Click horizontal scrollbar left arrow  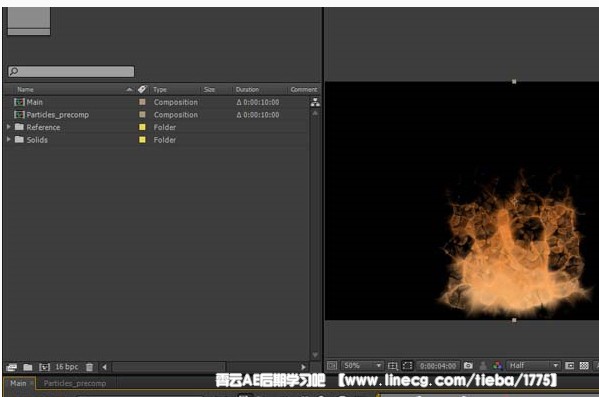[104, 367]
